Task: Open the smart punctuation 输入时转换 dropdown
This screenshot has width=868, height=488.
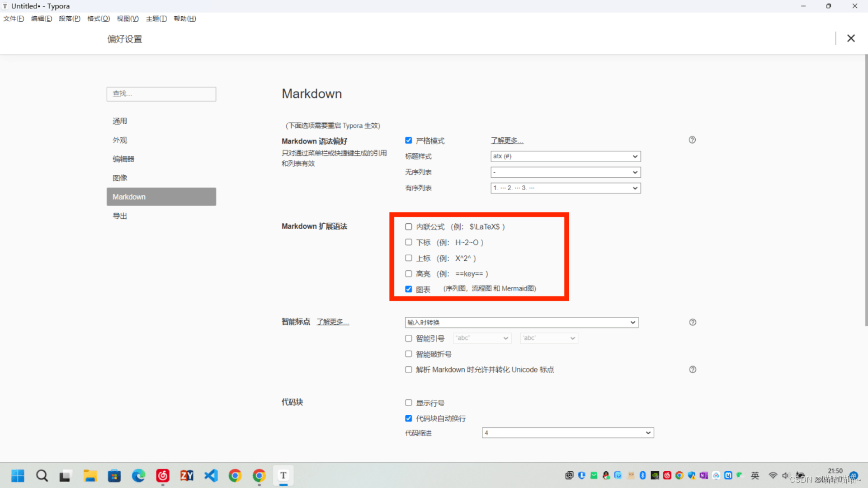Action: point(521,322)
